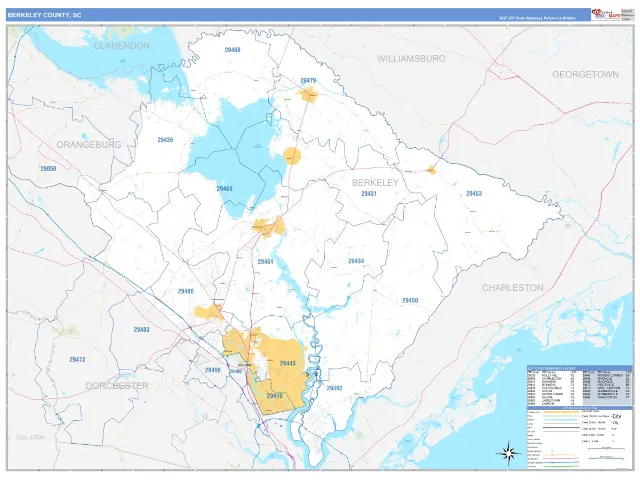Image resolution: width=640 pixels, height=480 pixels.
Task: Click the publisher logo in the header
Action: pos(606,15)
